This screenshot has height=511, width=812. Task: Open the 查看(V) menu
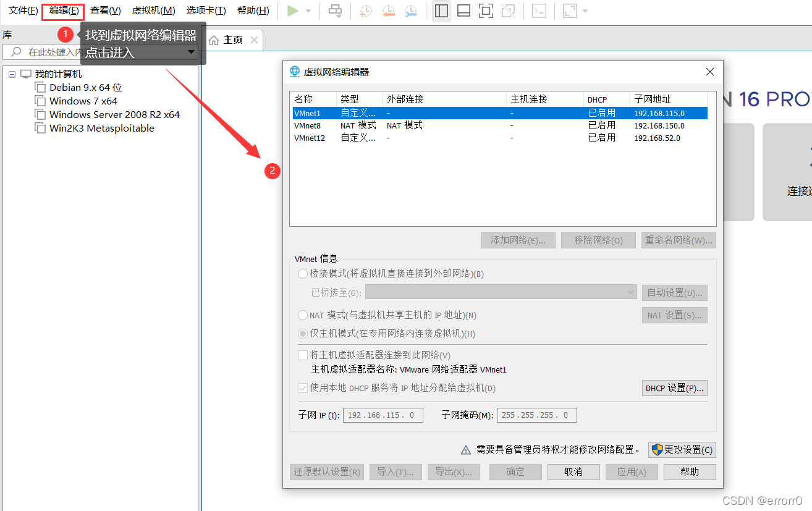106,11
